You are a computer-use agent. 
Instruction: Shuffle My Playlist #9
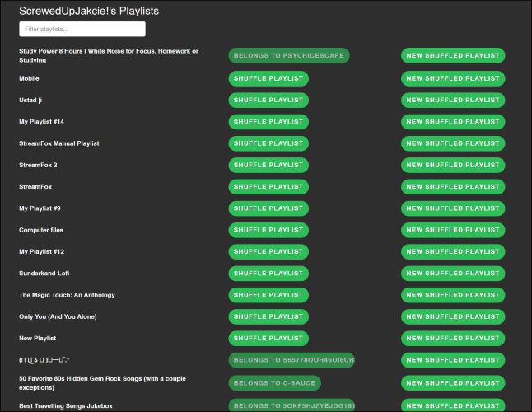(268, 208)
